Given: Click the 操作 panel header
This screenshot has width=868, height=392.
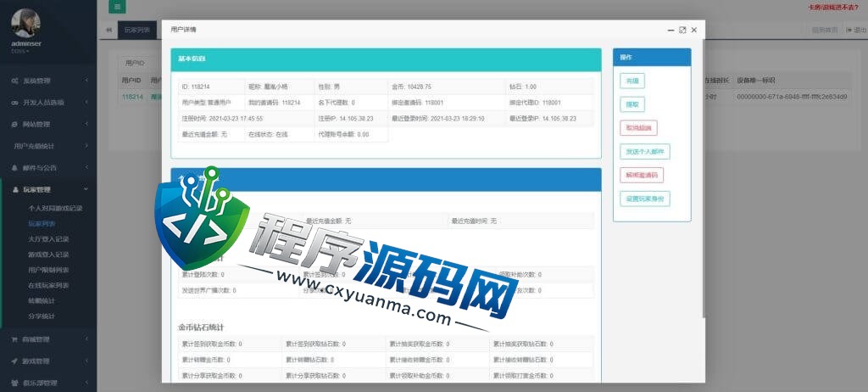Looking at the screenshot, I should [x=652, y=57].
